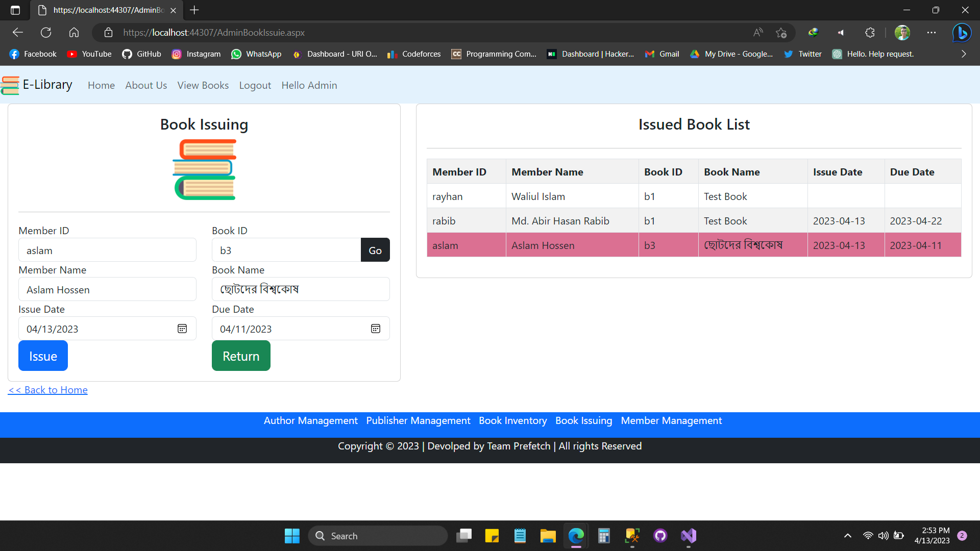Open the Issue Date calendar picker

pos(182,329)
